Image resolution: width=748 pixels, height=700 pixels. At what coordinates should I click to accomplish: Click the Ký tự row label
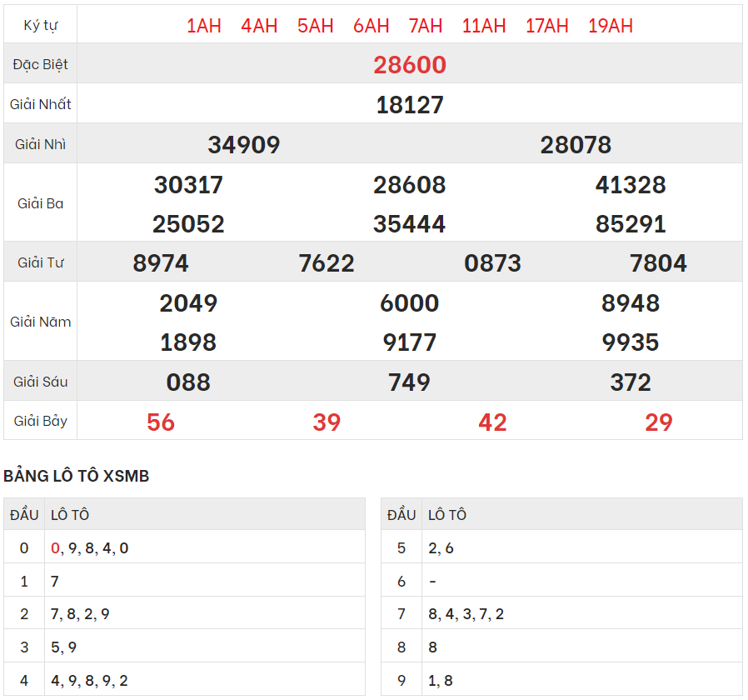pyautogui.click(x=41, y=26)
